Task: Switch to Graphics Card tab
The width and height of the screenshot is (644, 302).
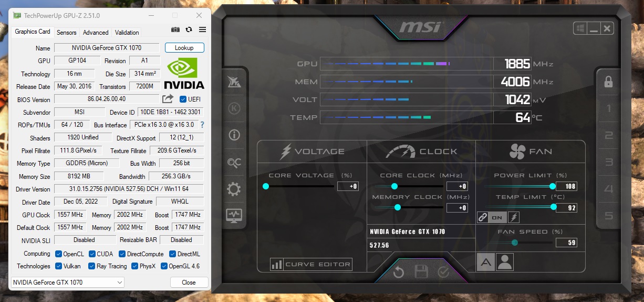Action: (x=33, y=32)
